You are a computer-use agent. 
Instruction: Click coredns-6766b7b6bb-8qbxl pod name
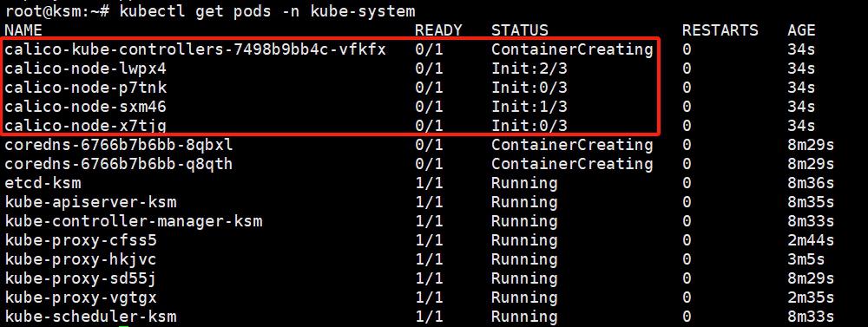click(118, 145)
